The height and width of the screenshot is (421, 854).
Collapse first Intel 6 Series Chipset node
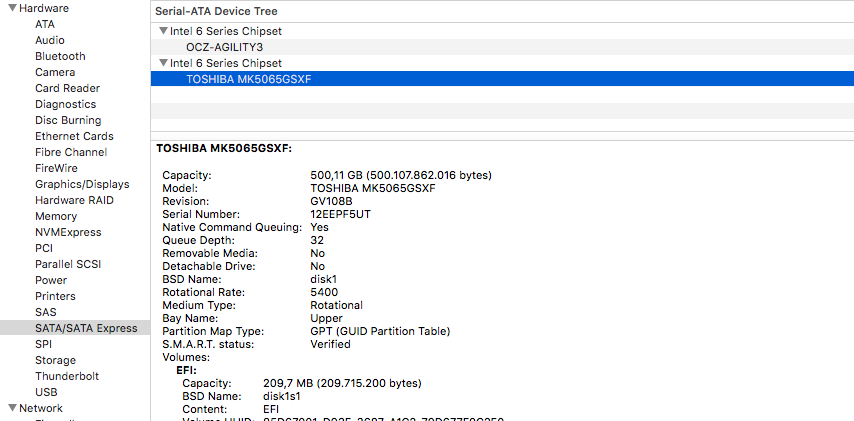163,31
